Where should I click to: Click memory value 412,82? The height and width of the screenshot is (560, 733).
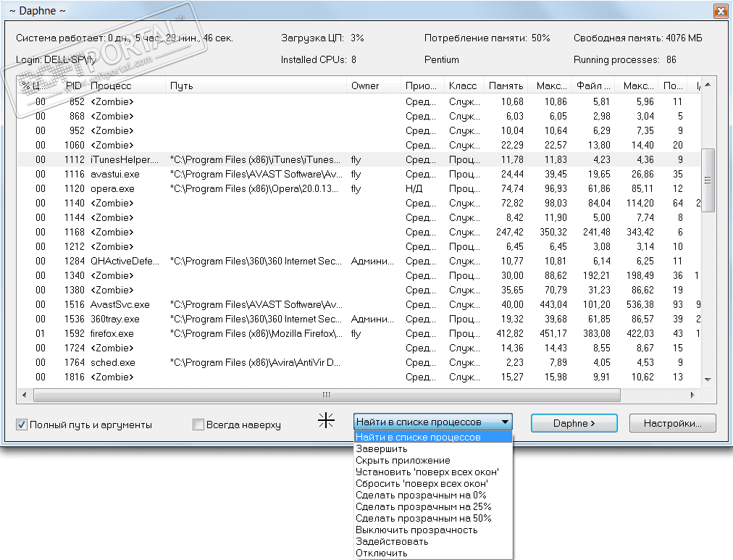click(509, 333)
